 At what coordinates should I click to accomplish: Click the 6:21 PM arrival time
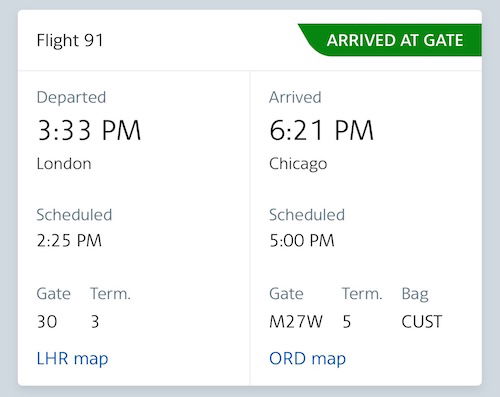coord(321,130)
